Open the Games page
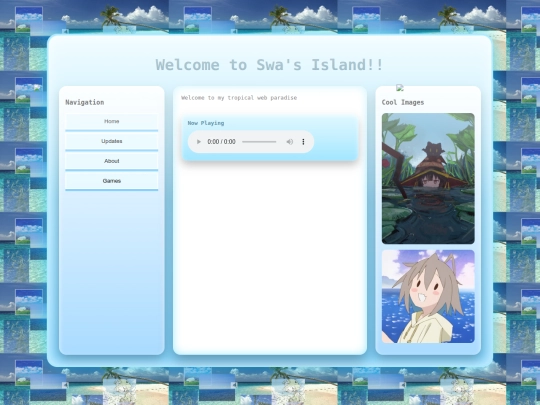540x405 pixels. pyautogui.click(x=112, y=181)
